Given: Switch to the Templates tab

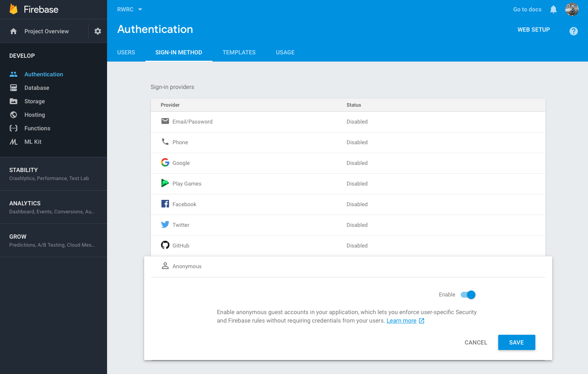Looking at the screenshot, I should click(x=239, y=52).
